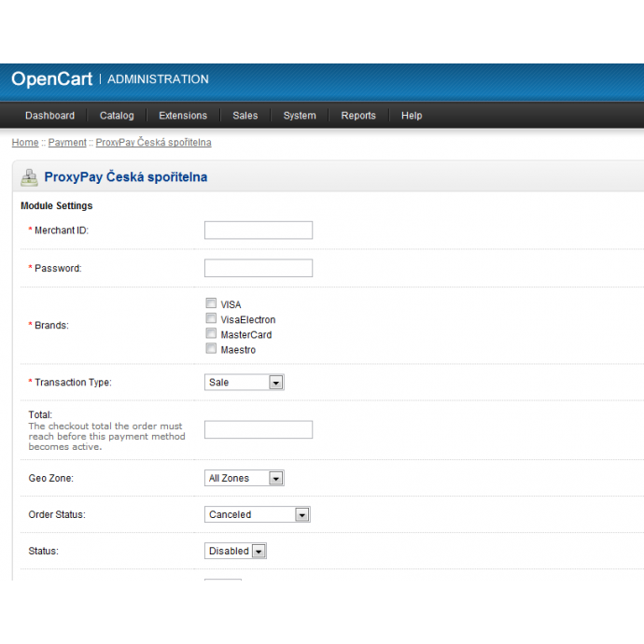Image resolution: width=644 pixels, height=644 pixels.
Task: Click the ProxyPay Česká spořitelna page heading
Action: point(126,177)
